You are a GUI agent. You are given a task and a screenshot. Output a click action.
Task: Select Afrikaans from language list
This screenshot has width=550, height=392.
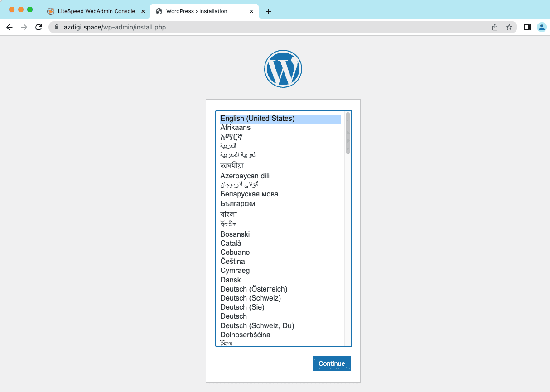pyautogui.click(x=235, y=128)
